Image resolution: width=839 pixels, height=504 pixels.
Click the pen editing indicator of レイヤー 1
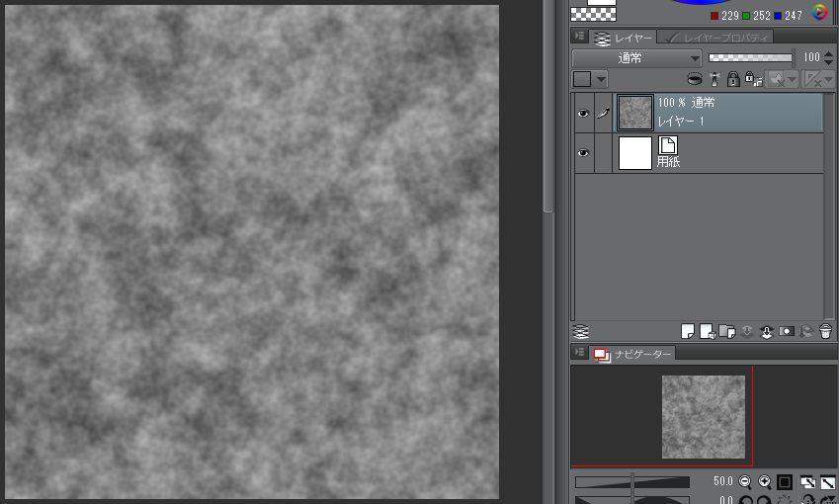click(603, 113)
